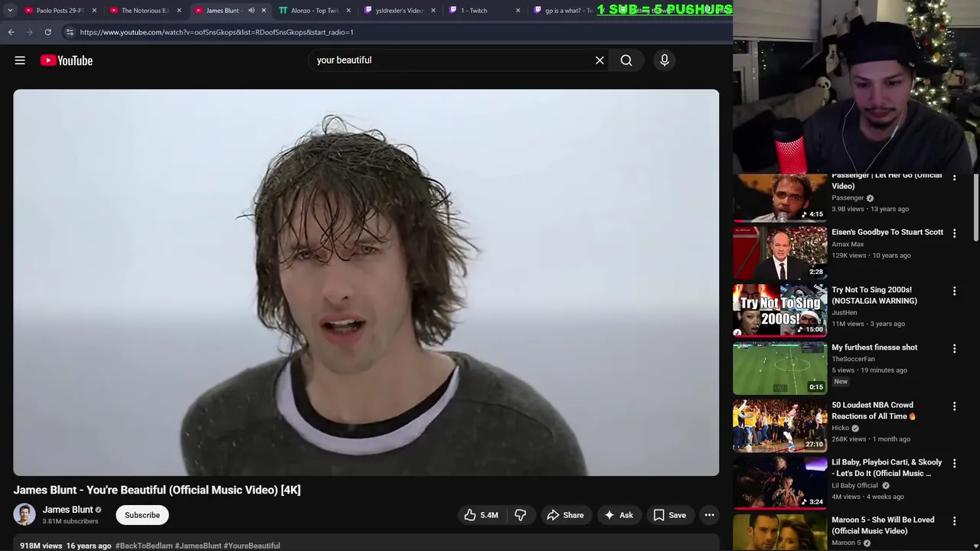Click the 918M views text
Viewport: 980px width, 551px height.
click(x=41, y=546)
